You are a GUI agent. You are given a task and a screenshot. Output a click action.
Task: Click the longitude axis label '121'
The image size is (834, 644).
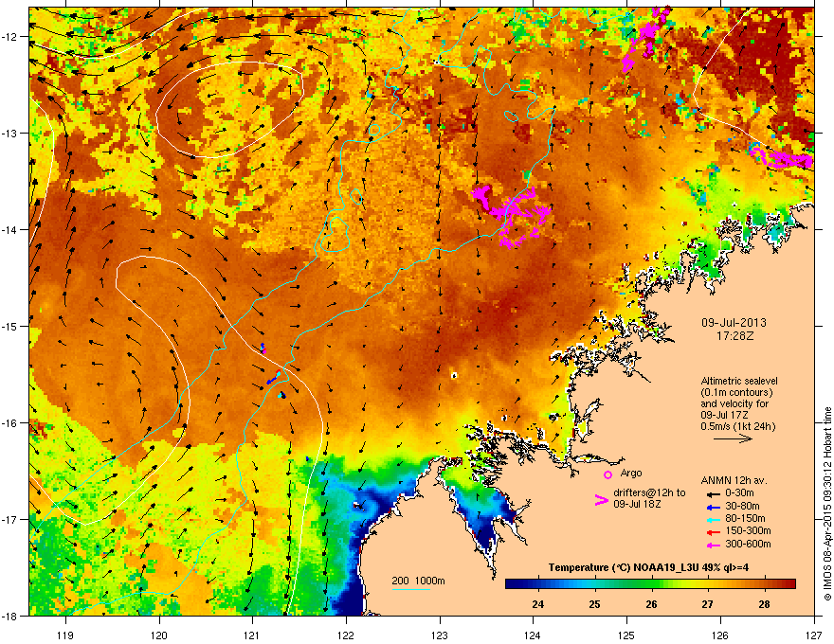[x=252, y=635]
